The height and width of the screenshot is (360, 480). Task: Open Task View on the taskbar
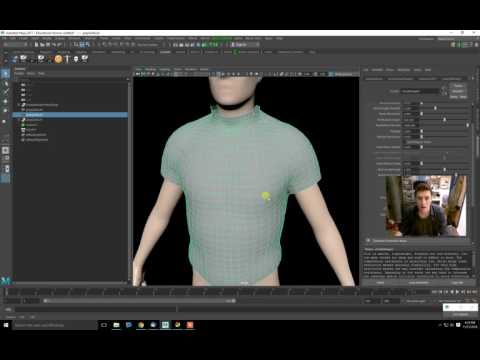coord(104,325)
